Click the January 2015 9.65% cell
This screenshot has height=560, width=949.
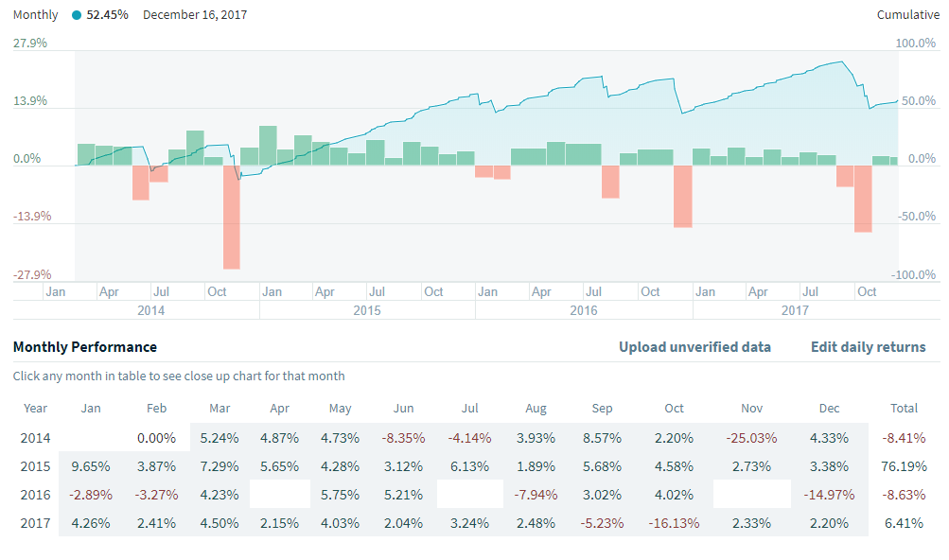point(89,466)
